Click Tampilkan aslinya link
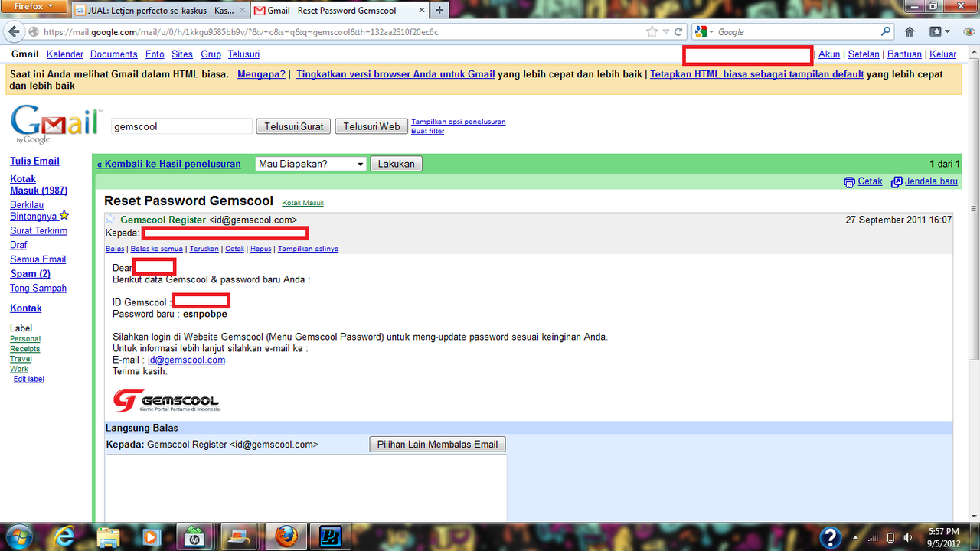Image resolution: width=980 pixels, height=551 pixels. (308, 249)
